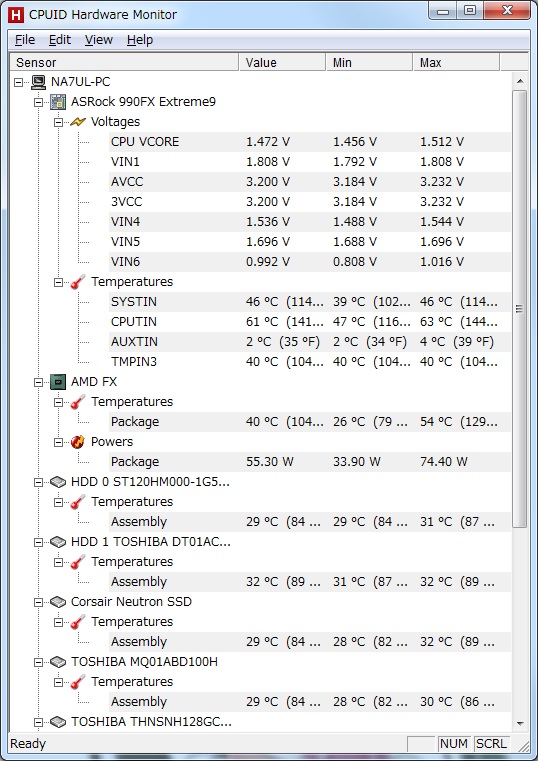The width and height of the screenshot is (538, 761).
Task: Click the thermometer icon under HDD 0
Action: 78,502
